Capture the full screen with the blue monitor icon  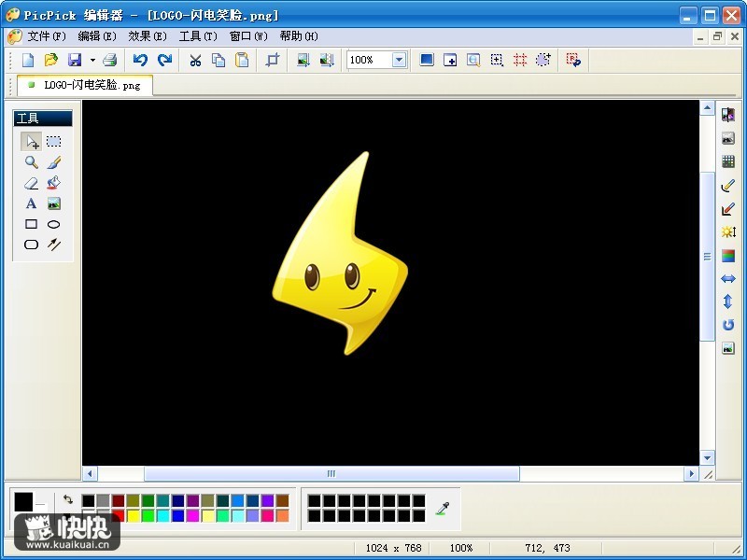click(x=427, y=60)
